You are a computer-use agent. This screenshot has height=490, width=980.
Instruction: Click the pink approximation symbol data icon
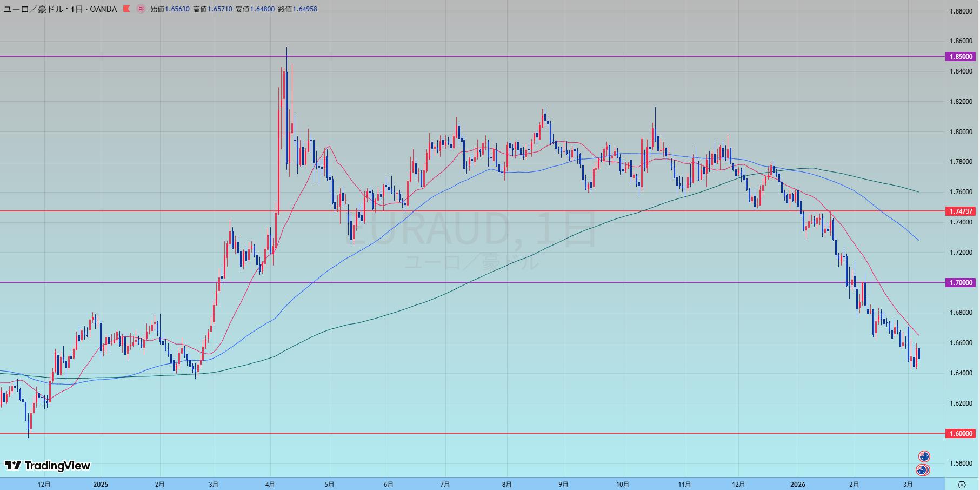pos(141,9)
